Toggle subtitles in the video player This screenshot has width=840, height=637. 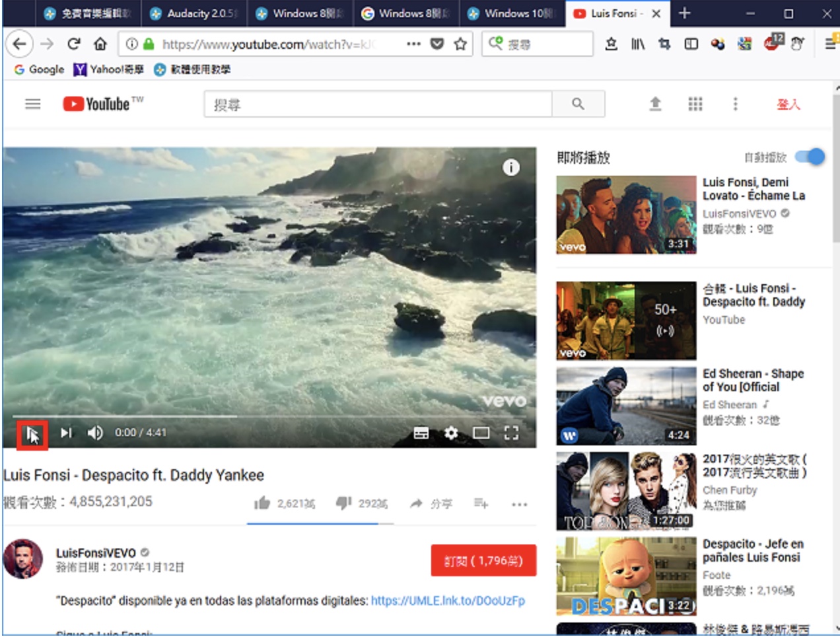(x=421, y=433)
